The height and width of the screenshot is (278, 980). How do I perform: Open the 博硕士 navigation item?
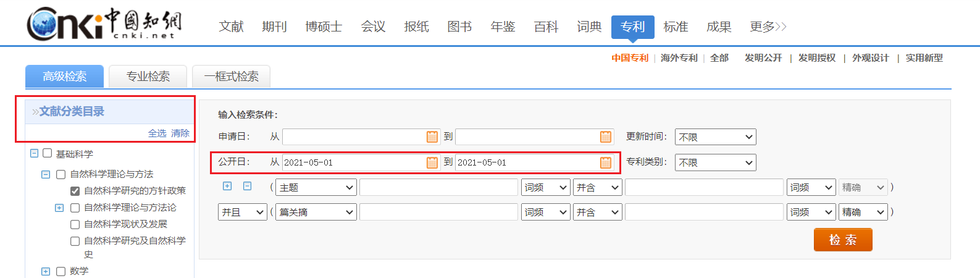(x=324, y=27)
